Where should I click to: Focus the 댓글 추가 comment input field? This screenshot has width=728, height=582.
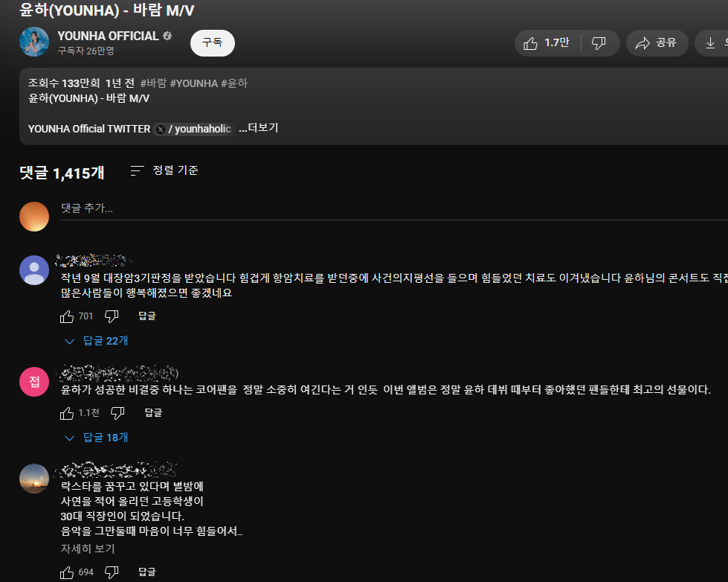tap(394, 208)
